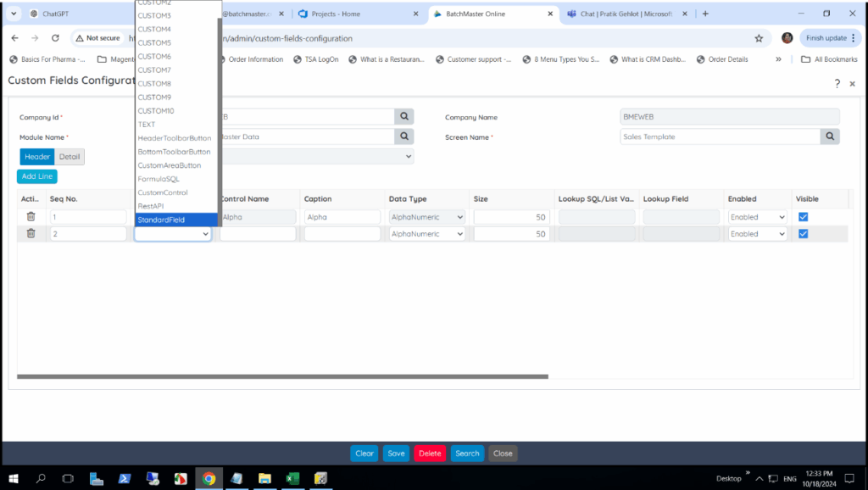
Task: Uncheck the Visible checkbox in row 1
Action: (x=804, y=217)
